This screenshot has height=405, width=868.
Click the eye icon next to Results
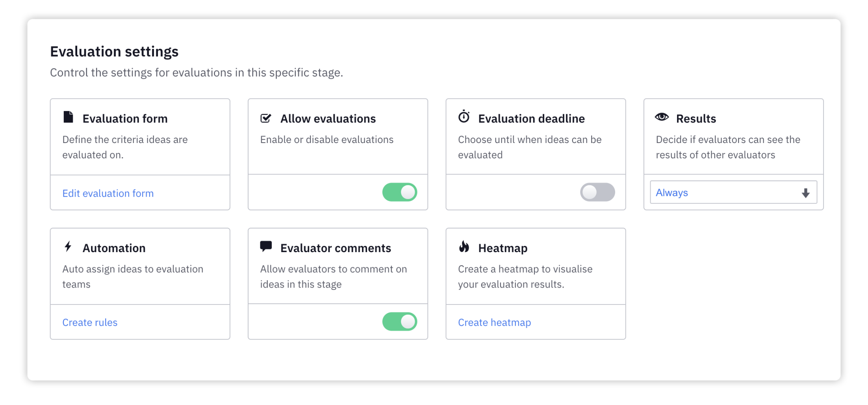click(x=662, y=117)
